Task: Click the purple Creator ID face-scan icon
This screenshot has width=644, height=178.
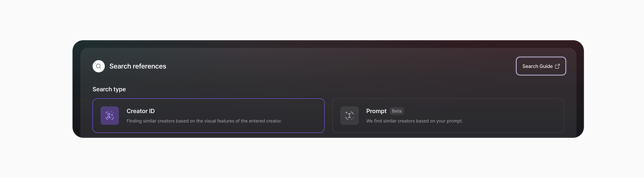Action: click(x=110, y=116)
